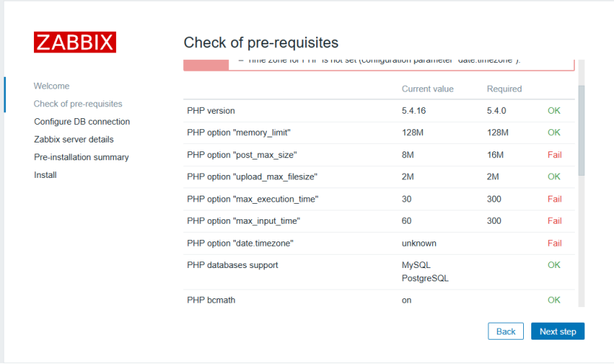Screen dimensions: 614x364
Task: Click Fail status for max_input_time
Action: click(554, 222)
